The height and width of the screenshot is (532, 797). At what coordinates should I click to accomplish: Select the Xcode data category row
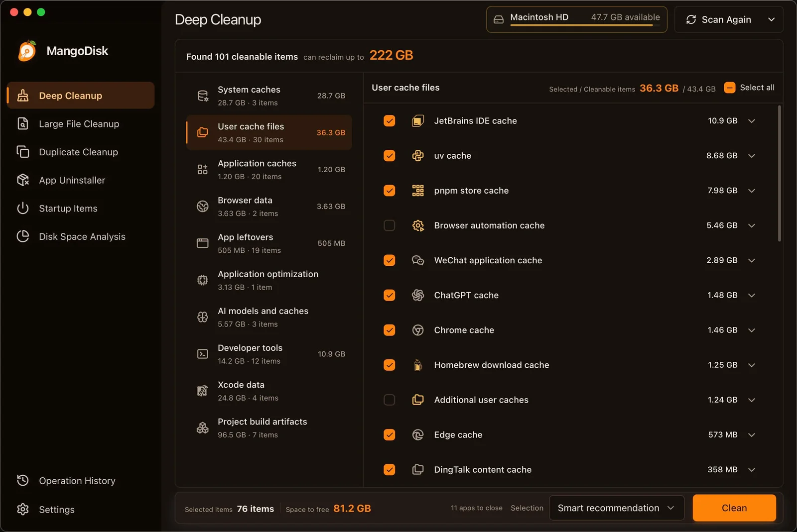[269, 391]
